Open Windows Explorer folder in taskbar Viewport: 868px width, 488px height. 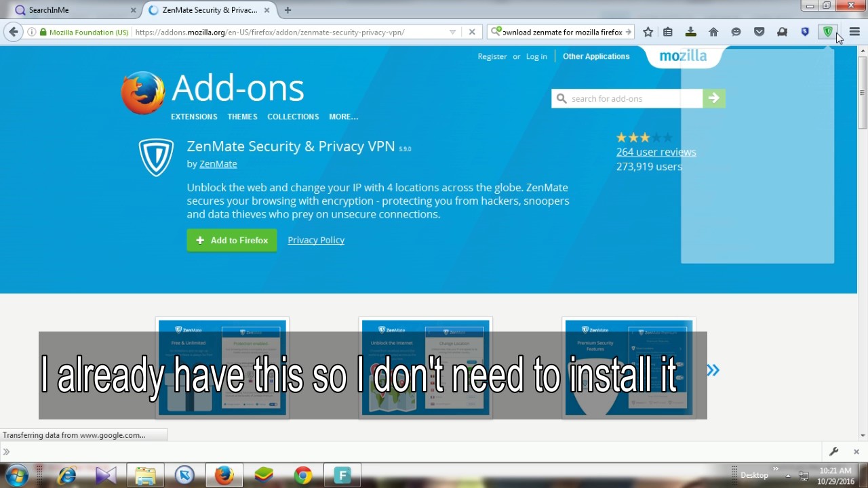click(x=145, y=475)
